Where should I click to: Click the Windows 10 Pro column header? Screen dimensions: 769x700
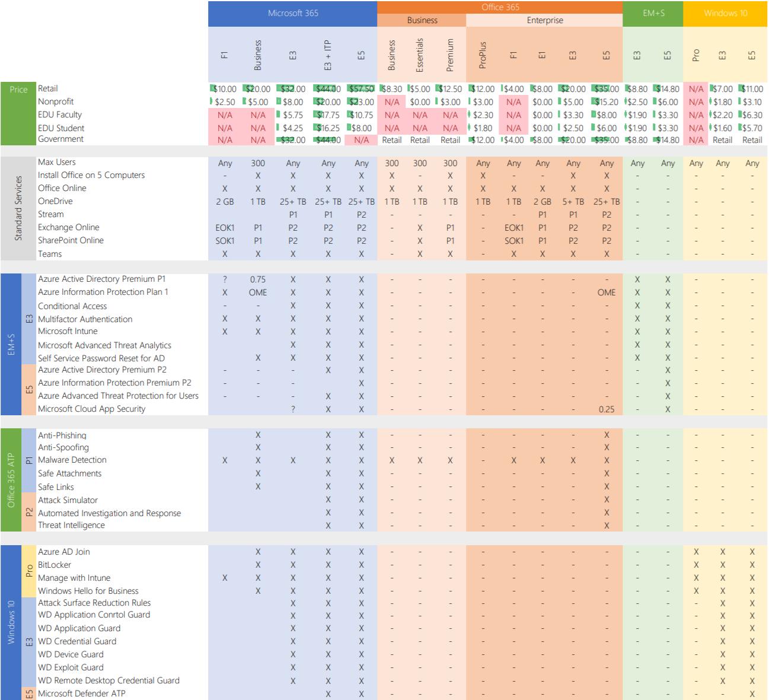click(696, 55)
